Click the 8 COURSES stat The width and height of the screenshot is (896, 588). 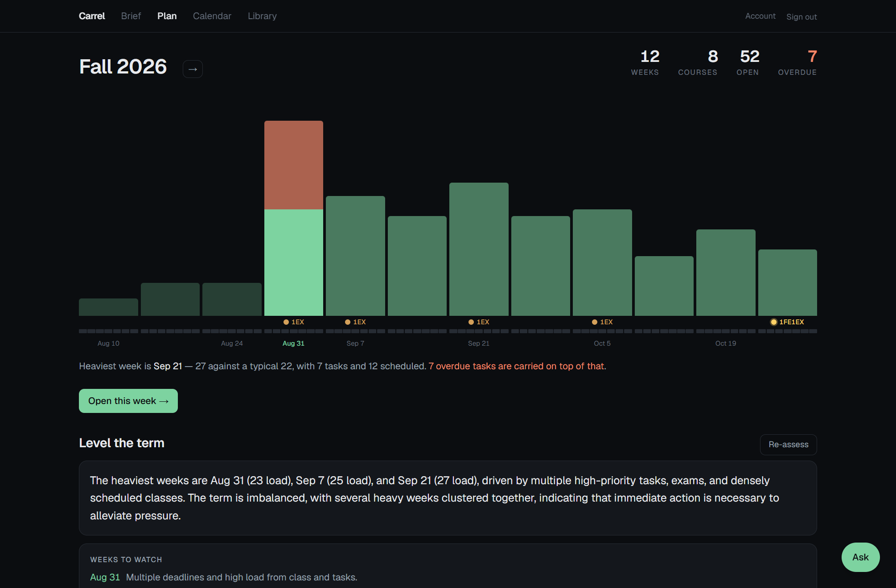coord(698,62)
